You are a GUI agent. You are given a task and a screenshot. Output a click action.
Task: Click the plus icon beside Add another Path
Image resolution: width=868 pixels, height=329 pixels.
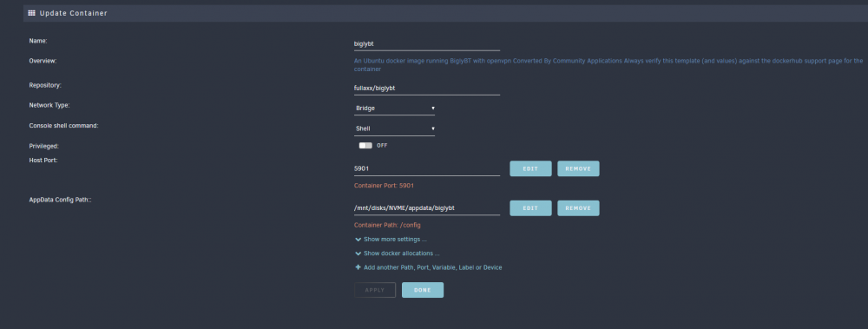[358, 267]
